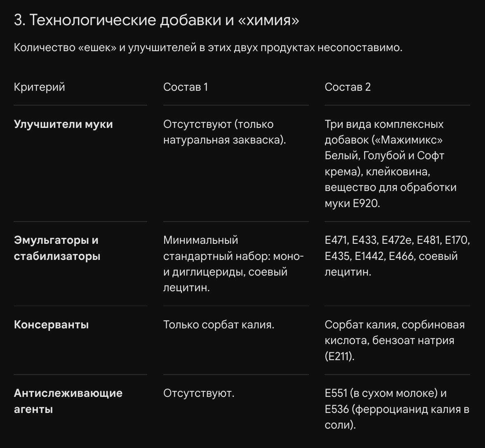The width and height of the screenshot is (485, 448).
Task: Click the intro sentence about «ешек» и улучшителей
Action: pyautogui.click(x=208, y=48)
